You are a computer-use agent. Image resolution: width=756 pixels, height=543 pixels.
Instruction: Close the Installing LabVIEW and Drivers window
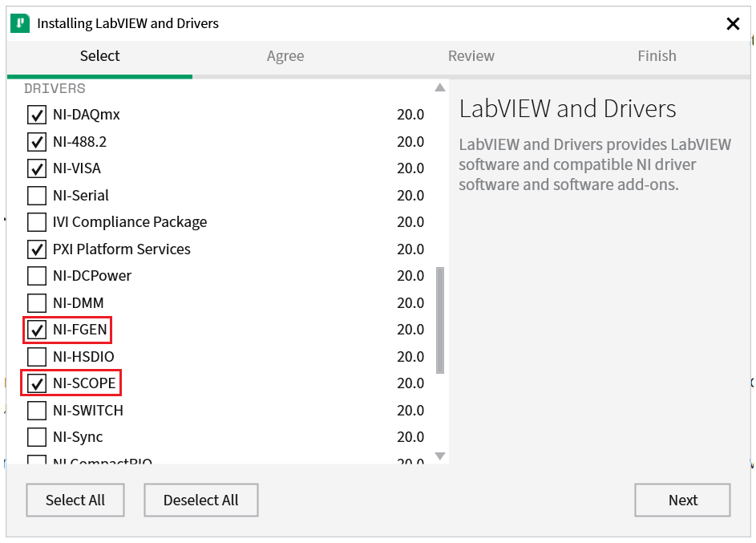pyautogui.click(x=733, y=23)
